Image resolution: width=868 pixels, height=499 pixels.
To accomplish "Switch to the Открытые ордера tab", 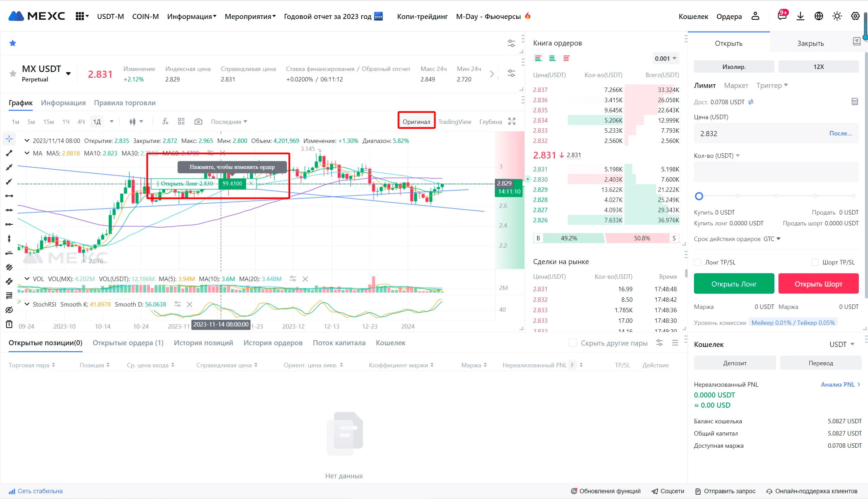I will pyautogui.click(x=128, y=343).
